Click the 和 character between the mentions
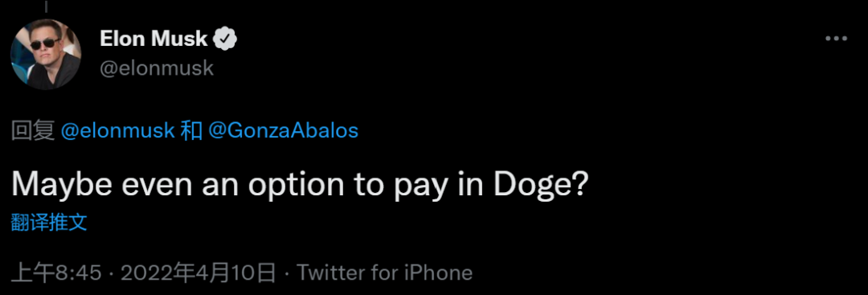This screenshot has width=868, height=295. (191, 130)
